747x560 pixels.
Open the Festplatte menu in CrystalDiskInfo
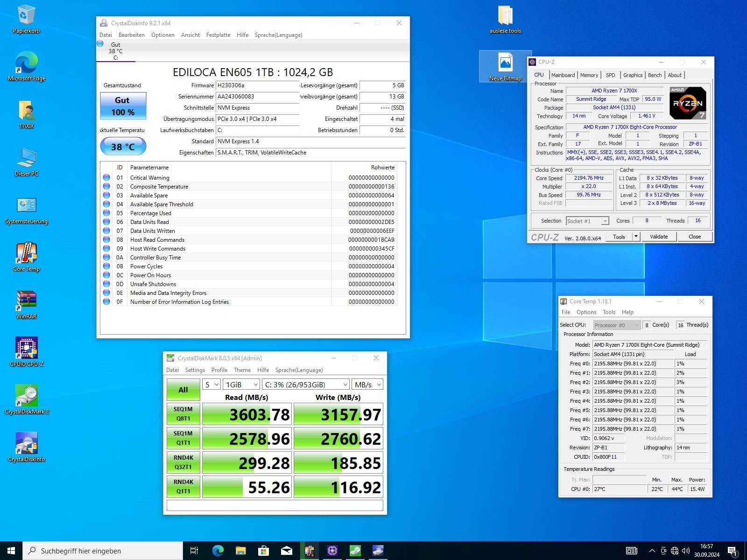coord(218,35)
